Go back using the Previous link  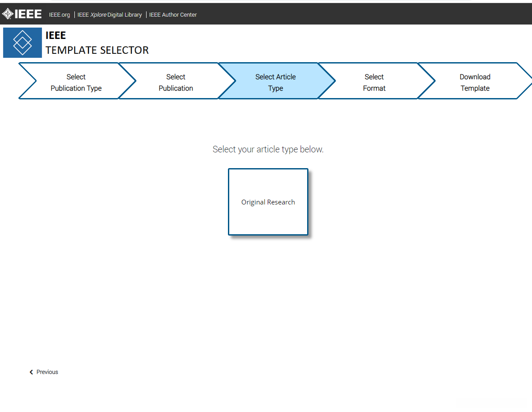[44, 372]
